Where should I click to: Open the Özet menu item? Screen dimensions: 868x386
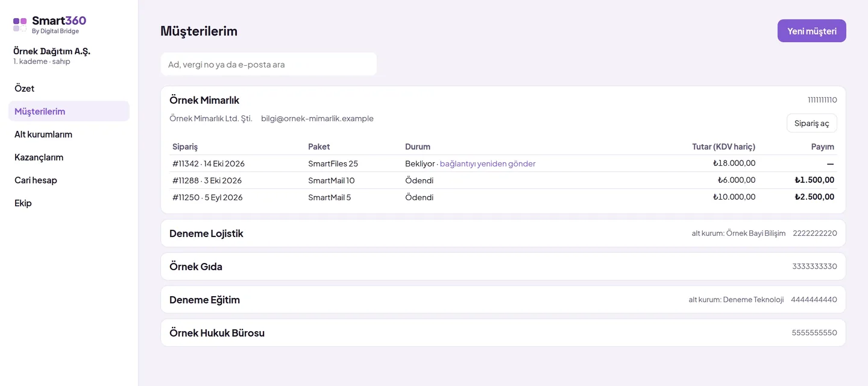[x=69, y=88]
